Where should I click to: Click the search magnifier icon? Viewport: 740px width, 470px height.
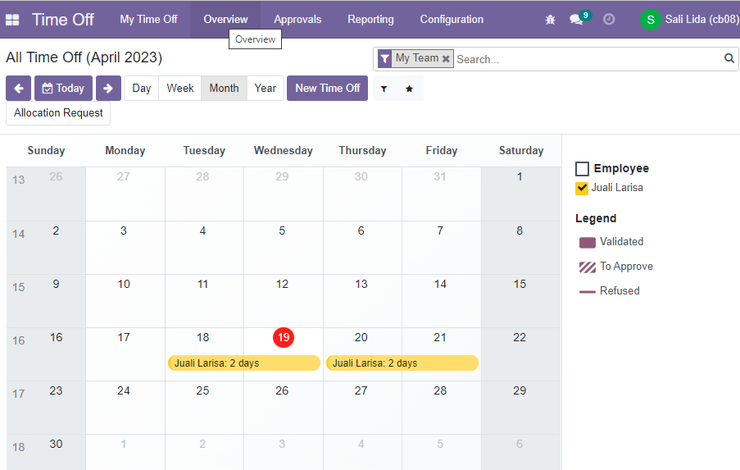coord(729,58)
